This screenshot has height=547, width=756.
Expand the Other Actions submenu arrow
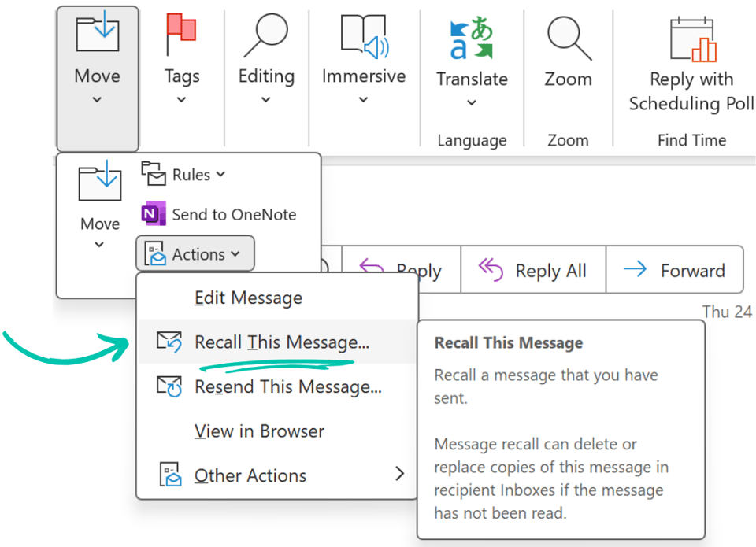tap(400, 475)
